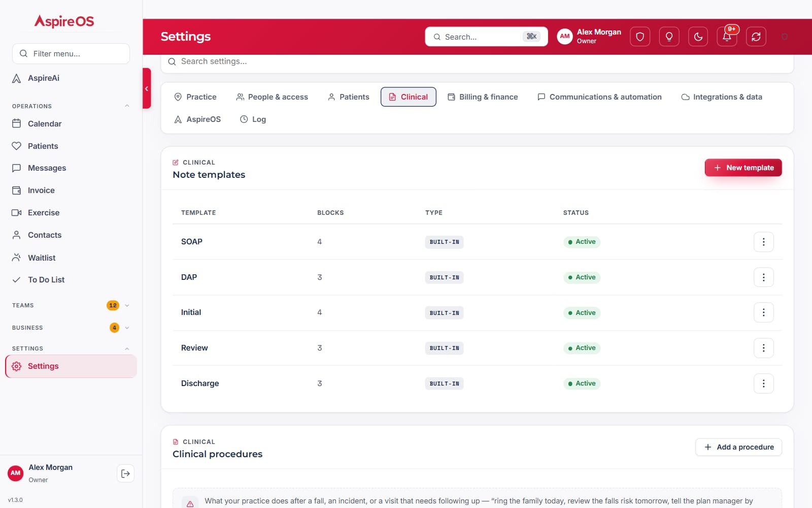812x508 pixels.
Task: Toggle dark mode moon icon
Action: pyautogui.click(x=698, y=37)
